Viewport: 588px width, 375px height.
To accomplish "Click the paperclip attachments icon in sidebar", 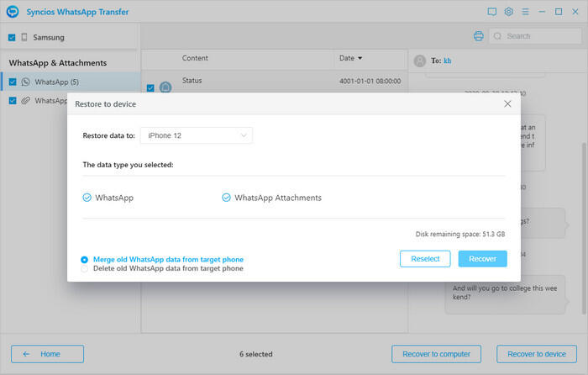I will [25, 100].
